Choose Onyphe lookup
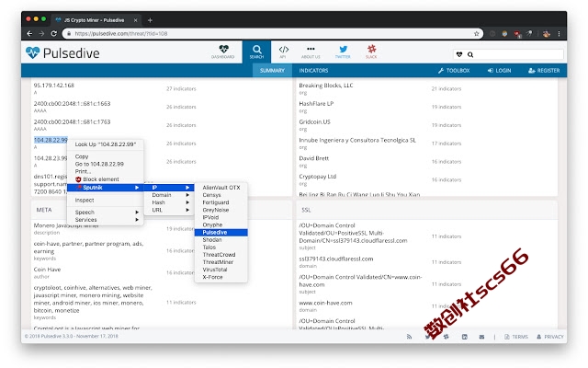The image size is (588, 368). click(220, 224)
